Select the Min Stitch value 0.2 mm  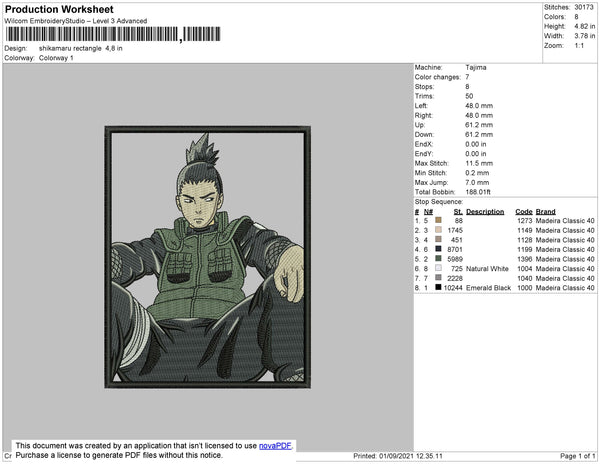pyautogui.click(x=477, y=173)
